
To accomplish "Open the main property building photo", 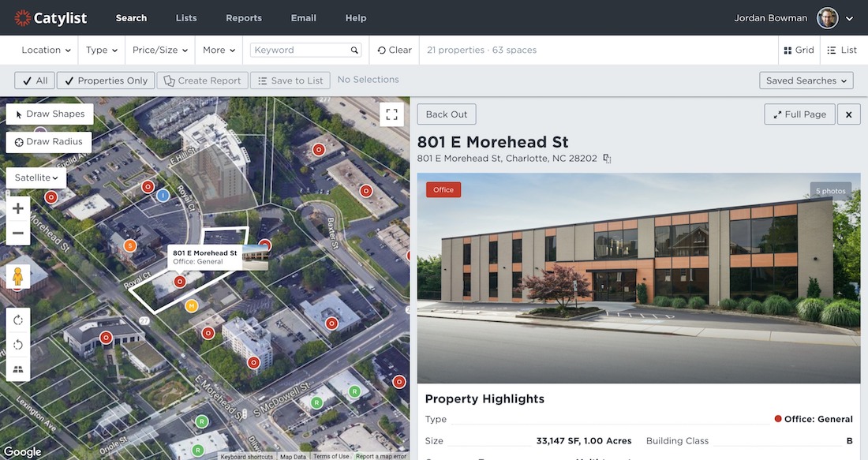I will (x=639, y=279).
